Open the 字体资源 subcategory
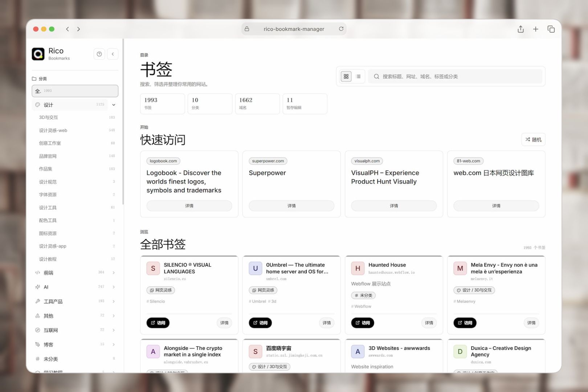 point(77,195)
